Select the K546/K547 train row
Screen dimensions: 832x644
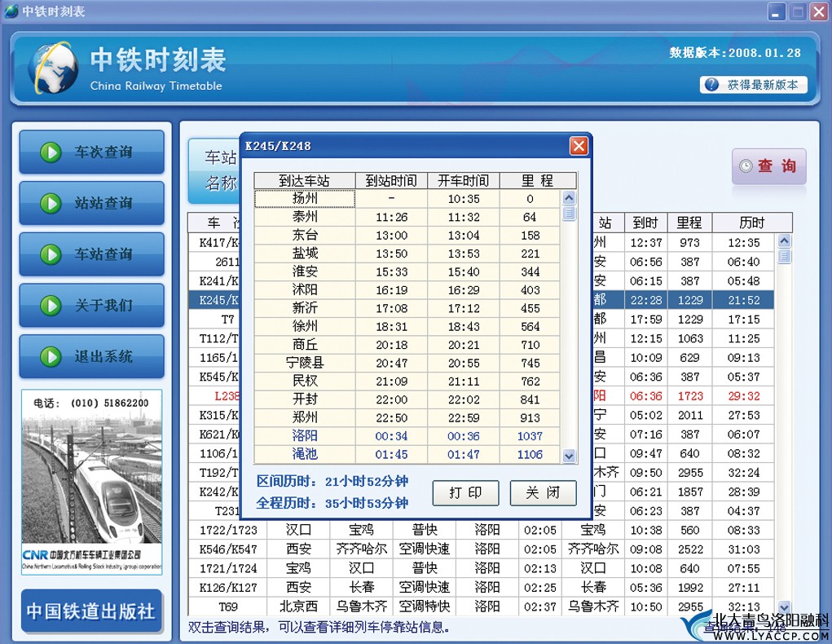[482, 549]
